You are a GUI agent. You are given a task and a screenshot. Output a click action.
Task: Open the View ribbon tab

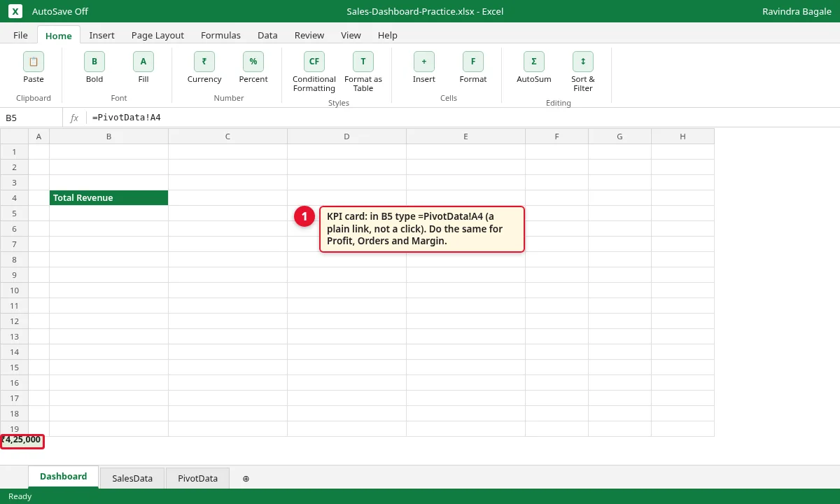click(351, 35)
